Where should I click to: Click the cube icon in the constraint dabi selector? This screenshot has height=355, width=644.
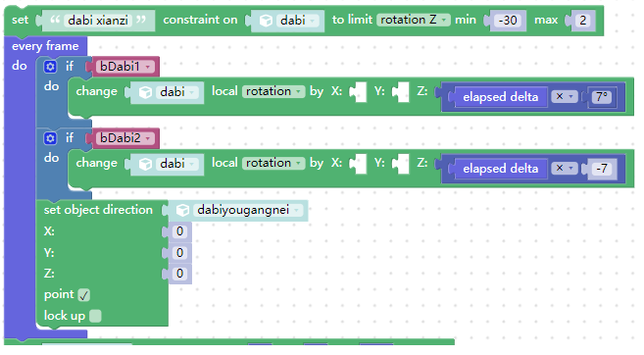coord(267,21)
